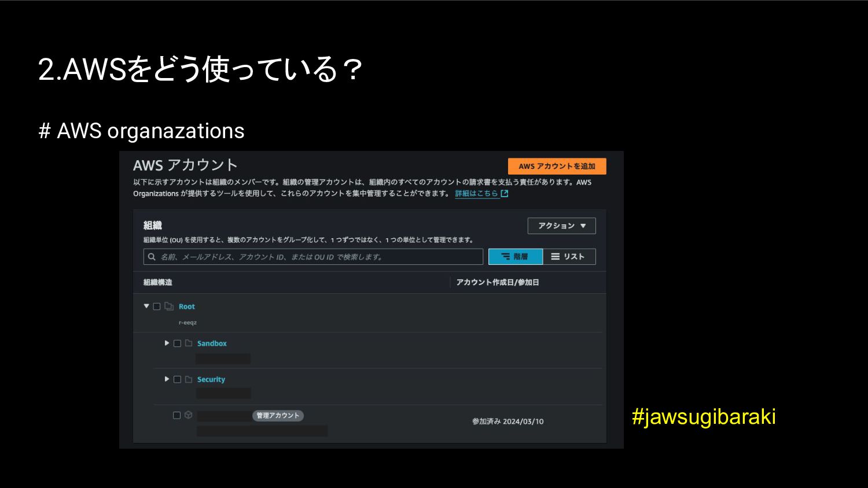Open the アクション dropdown menu

pos(561,225)
